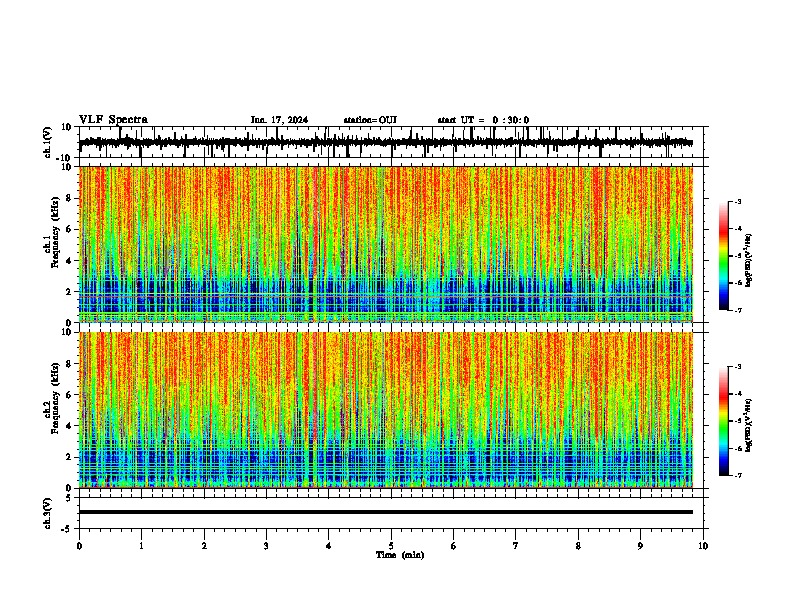Click time axis tick label "0"
The height and width of the screenshot is (612, 792).
(x=79, y=546)
